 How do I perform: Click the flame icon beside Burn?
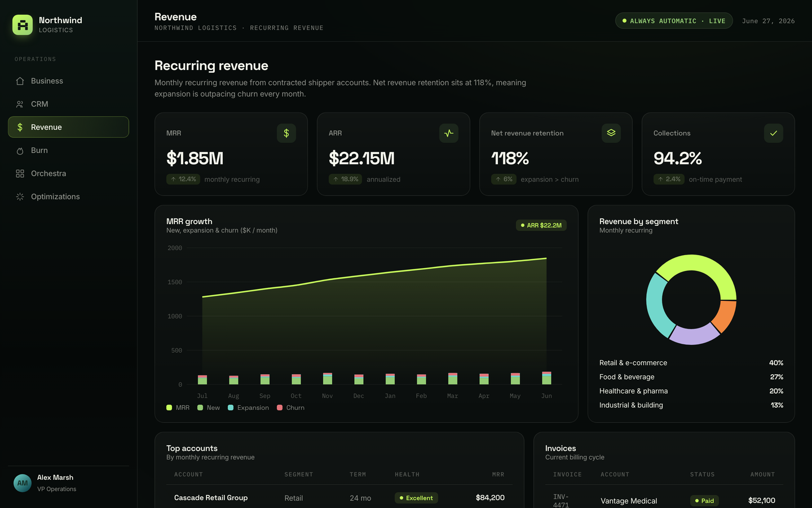point(20,151)
